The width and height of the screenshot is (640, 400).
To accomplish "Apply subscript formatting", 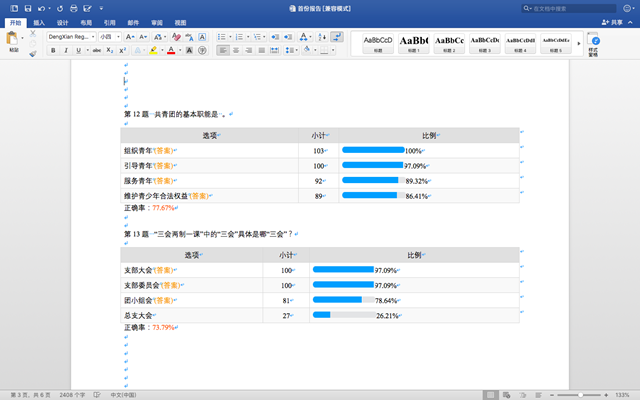I will (x=108, y=50).
